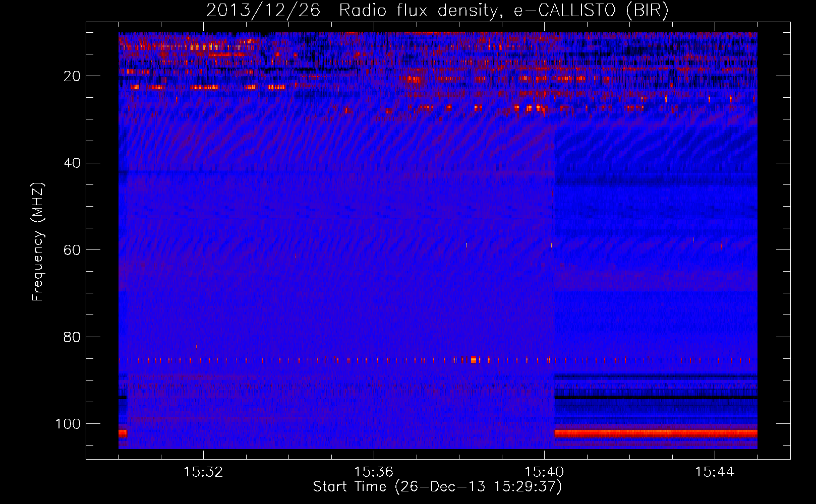Click the "Frequency (MHZ)" y-axis label
816x504 pixels.
[x=38, y=241]
